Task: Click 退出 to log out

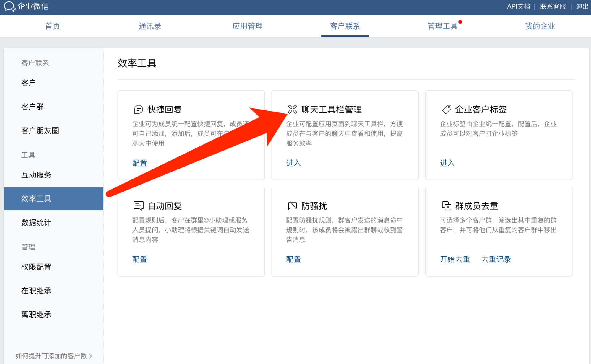Action: tap(582, 6)
